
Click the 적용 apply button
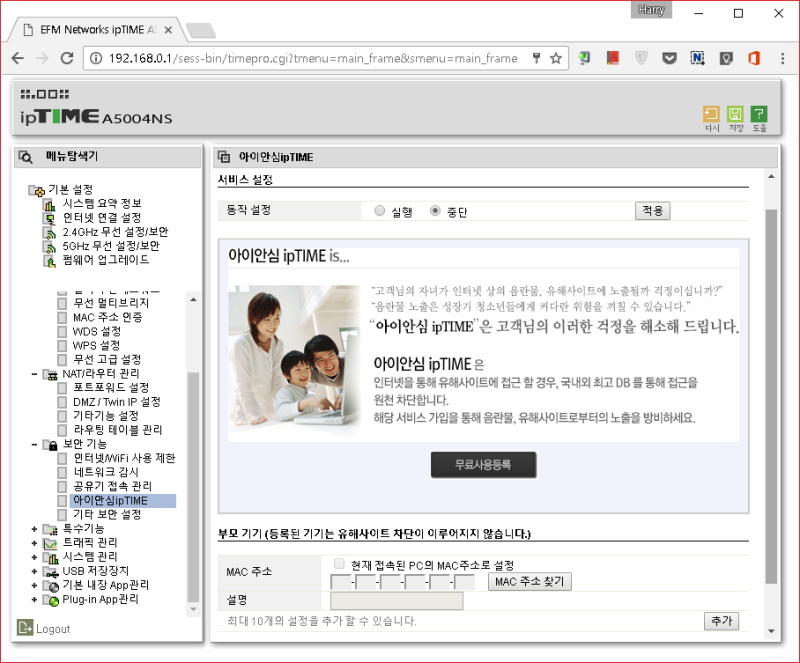point(652,210)
